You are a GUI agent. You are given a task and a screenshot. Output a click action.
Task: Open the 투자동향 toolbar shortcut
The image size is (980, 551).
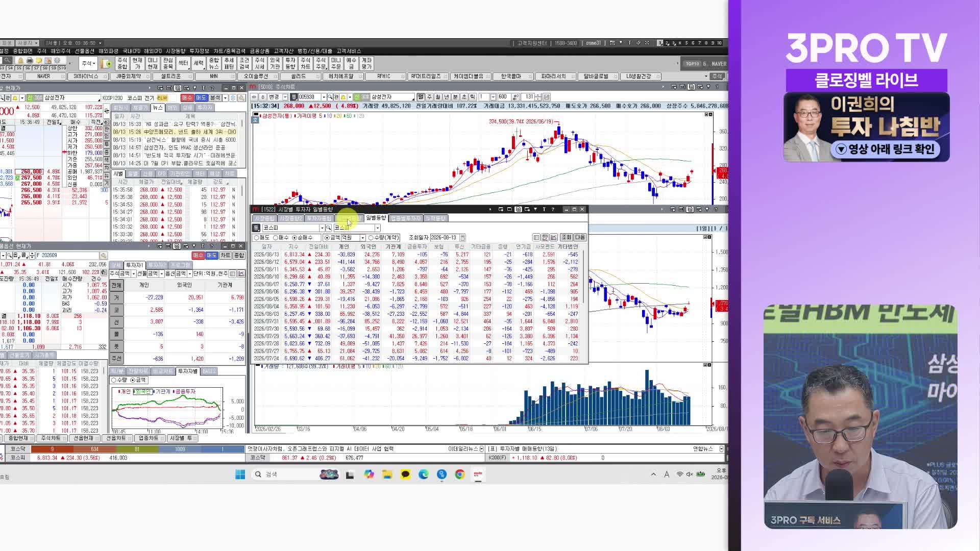click(x=290, y=63)
